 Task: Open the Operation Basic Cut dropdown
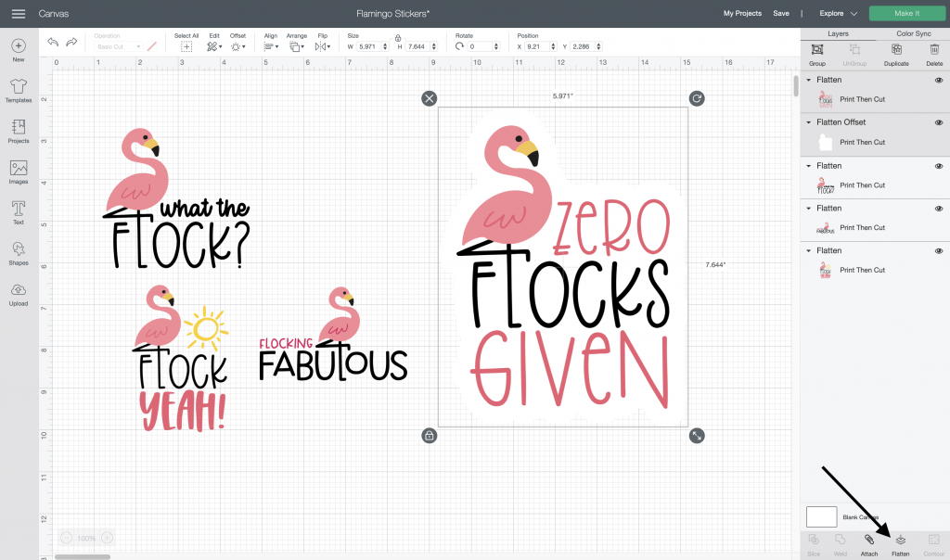[118, 46]
